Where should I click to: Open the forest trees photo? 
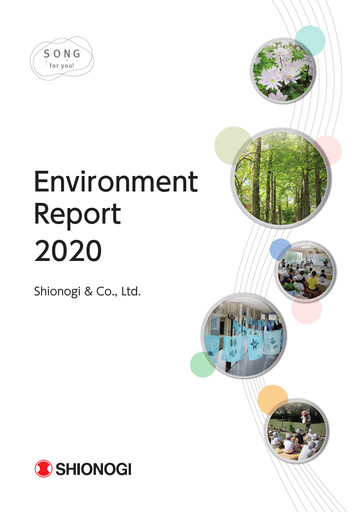(x=281, y=178)
